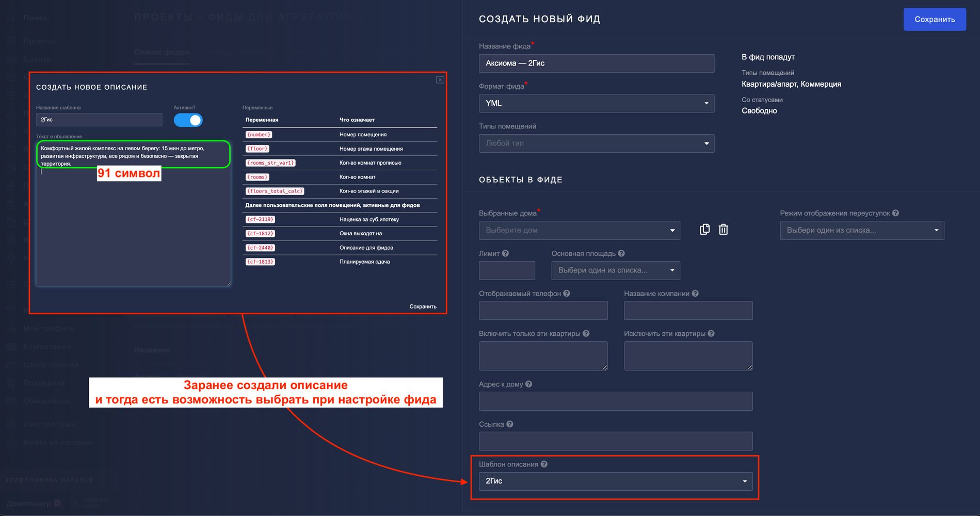The width and height of the screenshot is (980, 516).
Task: Select the {cf-1813} variable tag
Action: coord(260,262)
